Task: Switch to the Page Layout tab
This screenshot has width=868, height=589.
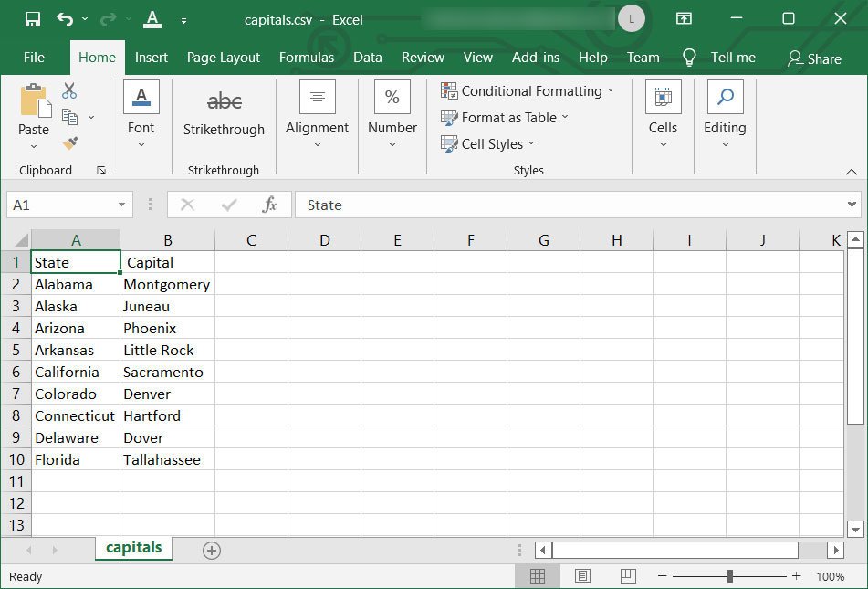Action: coord(223,58)
